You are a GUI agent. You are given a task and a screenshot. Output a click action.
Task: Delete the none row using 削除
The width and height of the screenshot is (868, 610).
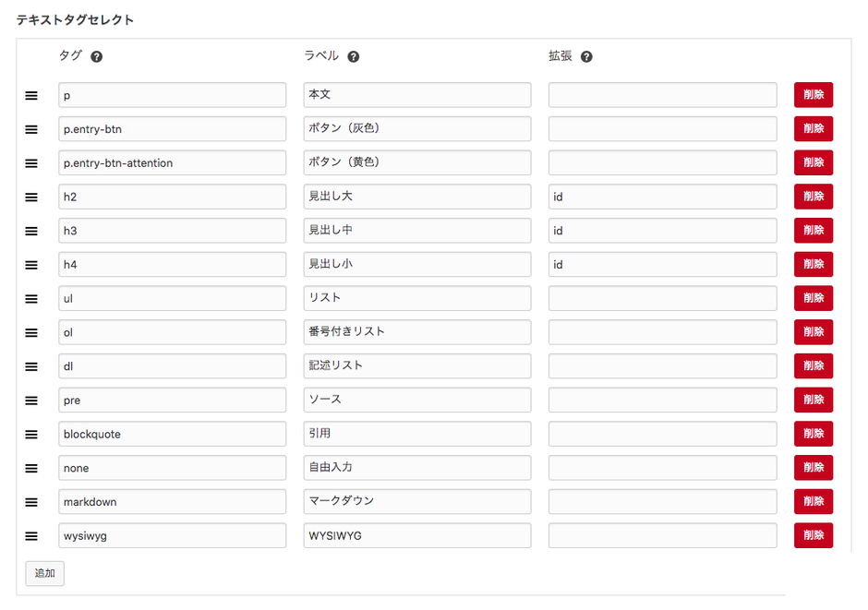click(x=813, y=467)
